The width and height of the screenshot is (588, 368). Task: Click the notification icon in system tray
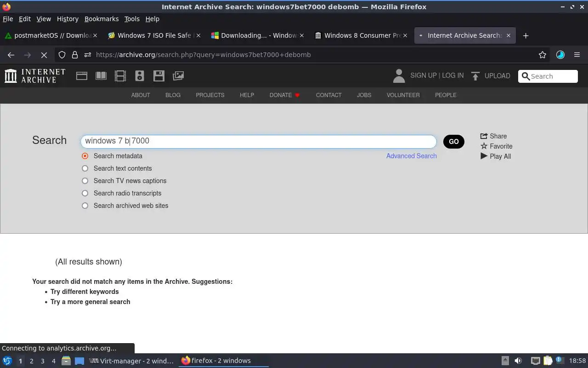tap(559, 361)
